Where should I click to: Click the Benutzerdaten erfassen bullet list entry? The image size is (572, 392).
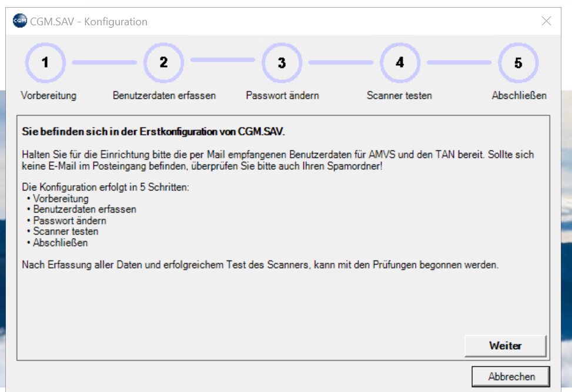pos(85,209)
